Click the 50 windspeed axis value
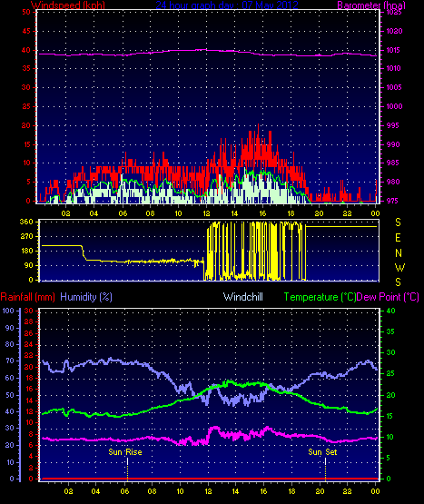This screenshot has width=424, height=504. pyautogui.click(x=26, y=12)
